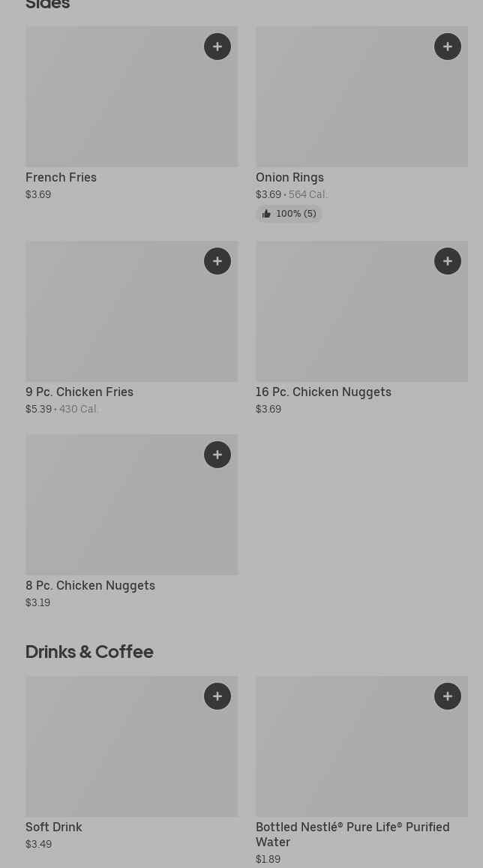Click the French Fries image thumbnail
The image size is (483, 868).
(x=112, y=105)
